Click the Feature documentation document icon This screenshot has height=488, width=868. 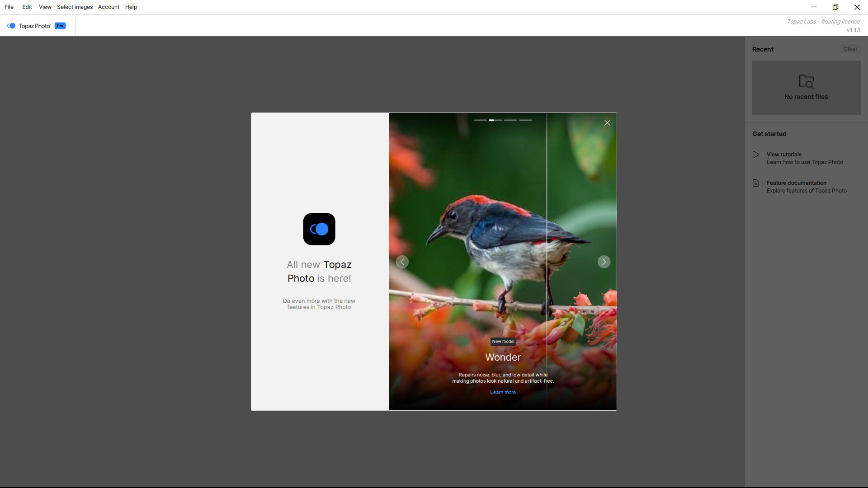756,183
